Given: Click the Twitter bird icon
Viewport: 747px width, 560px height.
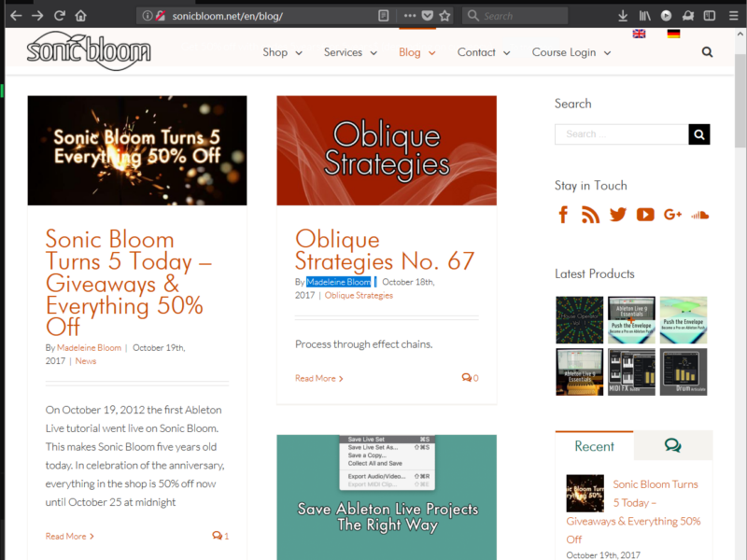Looking at the screenshot, I should tap(617, 215).
